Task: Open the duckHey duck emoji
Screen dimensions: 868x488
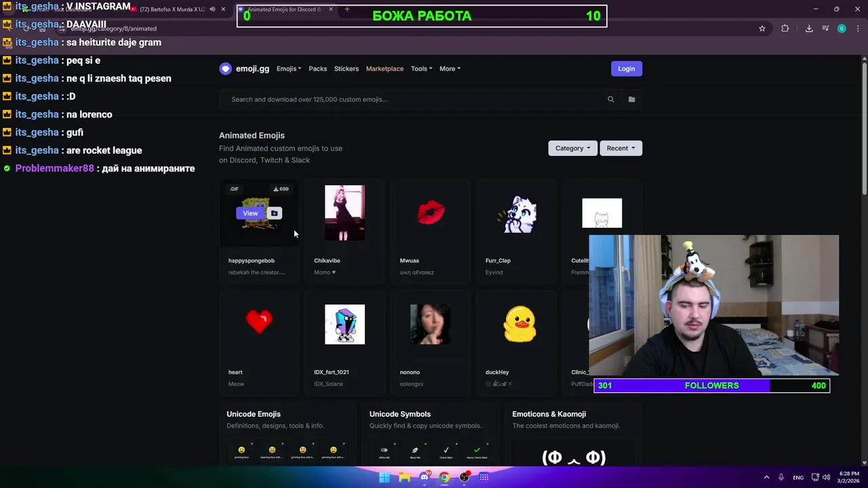Action: 519,324
